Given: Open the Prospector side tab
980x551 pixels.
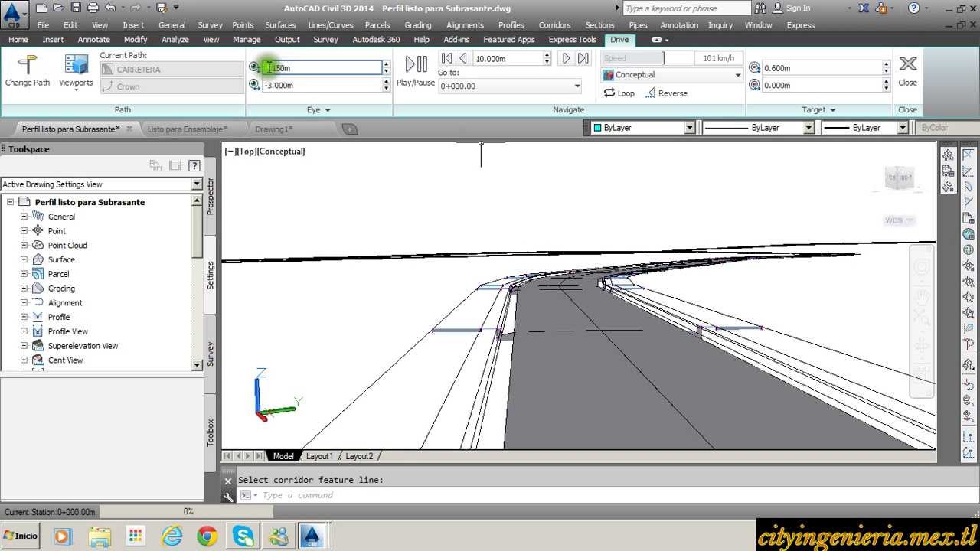Looking at the screenshot, I should tap(211, 196).
